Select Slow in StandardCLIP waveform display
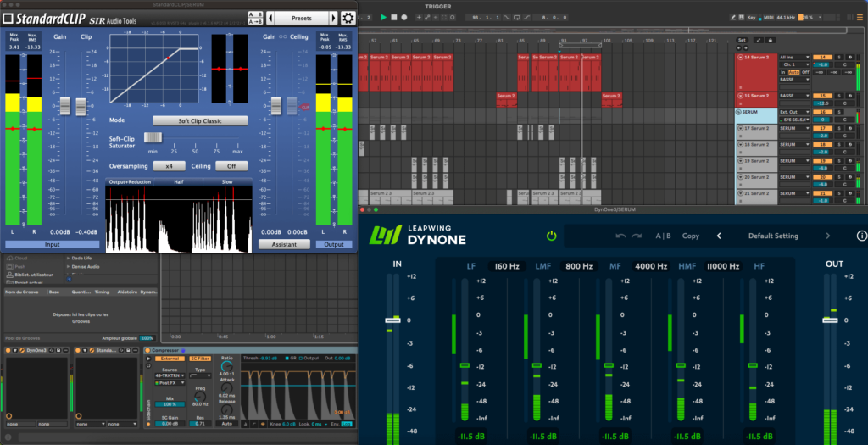868x445 pixels. 227,181
